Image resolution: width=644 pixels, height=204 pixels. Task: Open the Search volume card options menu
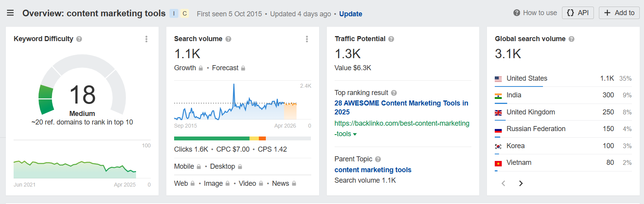[x=307, y=39]
